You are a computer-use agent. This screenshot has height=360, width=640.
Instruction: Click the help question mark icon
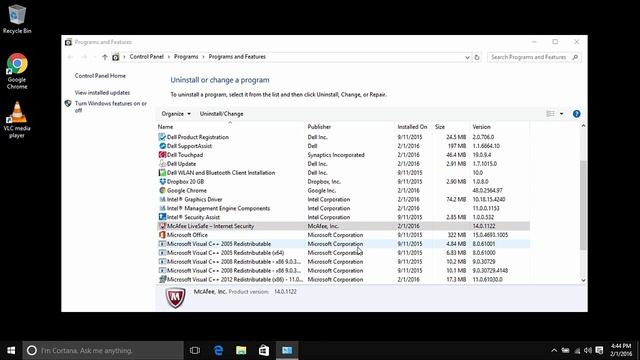pyautogui.click(x=576, y=114)
